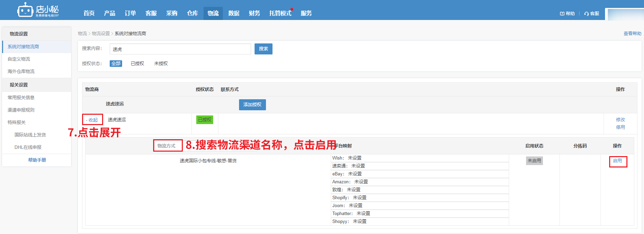The height and width of the screenshot is (234, 644).
Task: Select the 速虎国际小包专线-敏感-普货 channel name
Action: click(x=208, y=161)
